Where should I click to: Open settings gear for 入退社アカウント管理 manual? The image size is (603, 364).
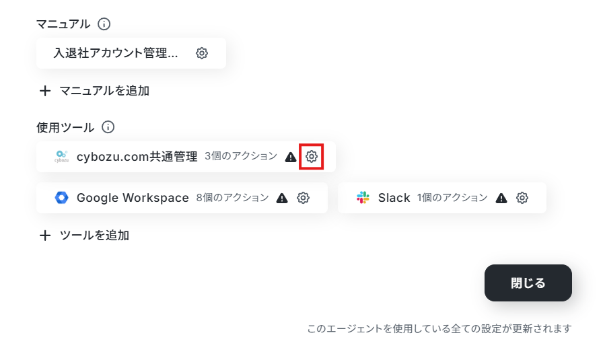coord(202,53)
